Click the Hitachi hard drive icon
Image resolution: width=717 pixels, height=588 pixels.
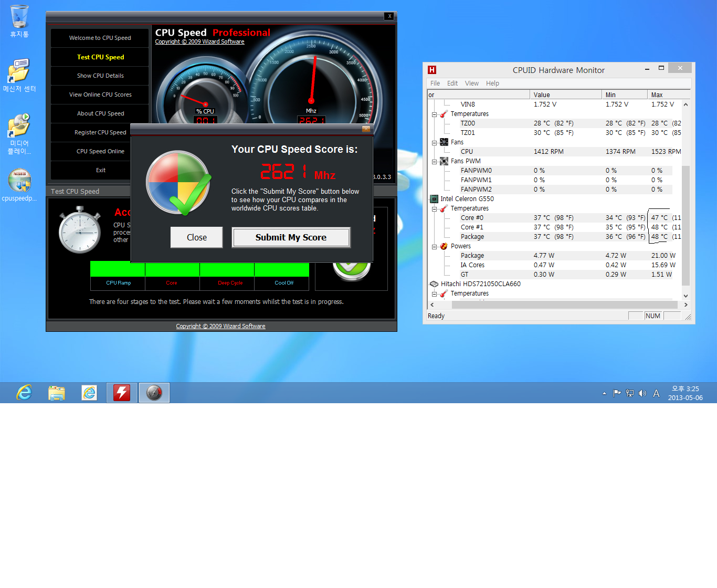click(x=434, y=284)
